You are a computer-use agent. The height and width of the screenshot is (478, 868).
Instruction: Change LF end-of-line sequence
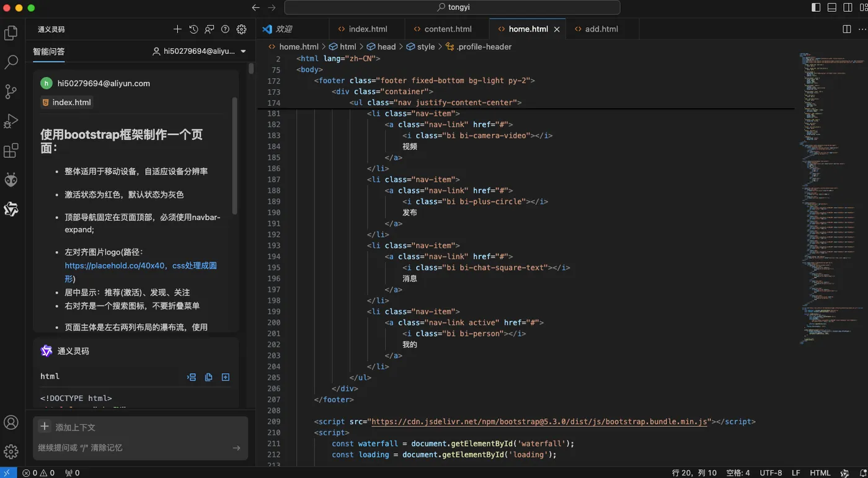[795, 472]
